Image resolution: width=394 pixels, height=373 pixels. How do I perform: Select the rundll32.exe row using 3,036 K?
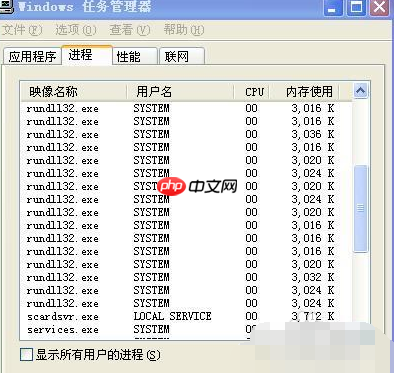click(185, 134)
